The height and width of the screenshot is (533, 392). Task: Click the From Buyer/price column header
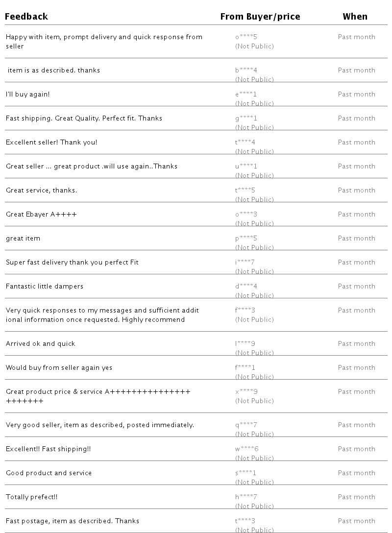coord(260,17)
